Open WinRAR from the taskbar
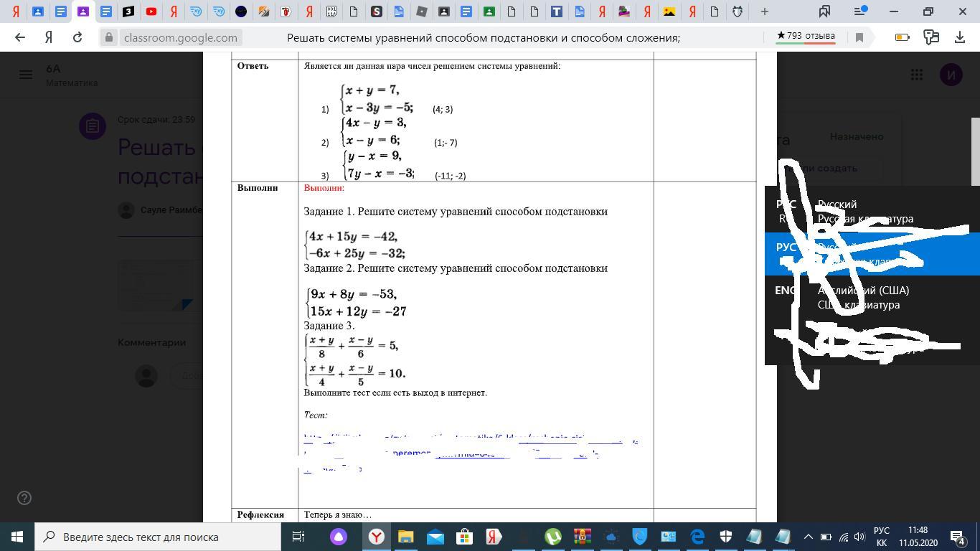Viewport: 980px width, 551px height. pos(582,537)
